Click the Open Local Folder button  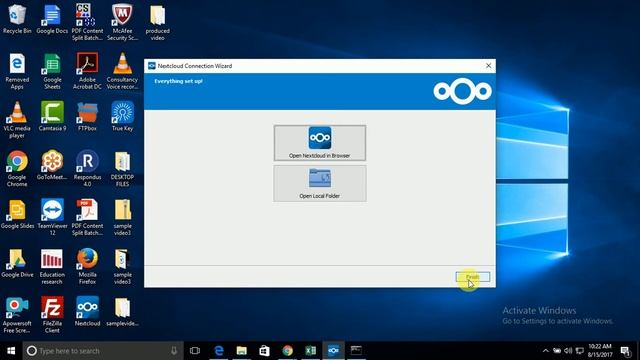click(x=320, y=183)
